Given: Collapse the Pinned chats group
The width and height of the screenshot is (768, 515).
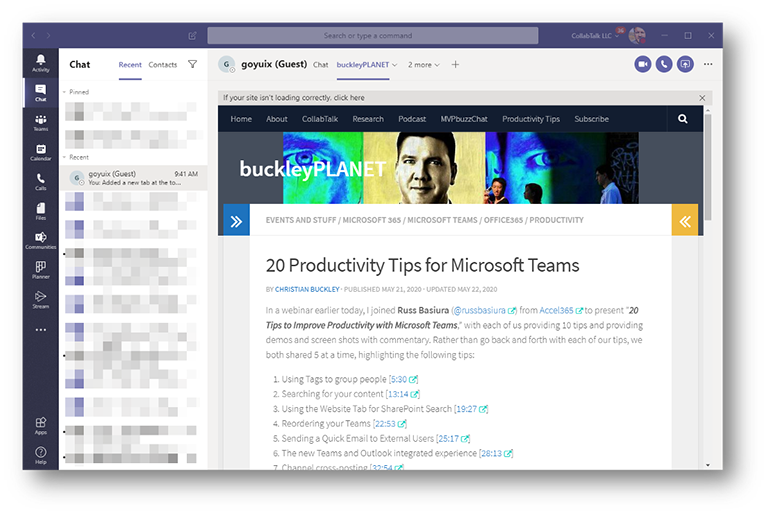Looking at the screenshot, I should [64, 92].
